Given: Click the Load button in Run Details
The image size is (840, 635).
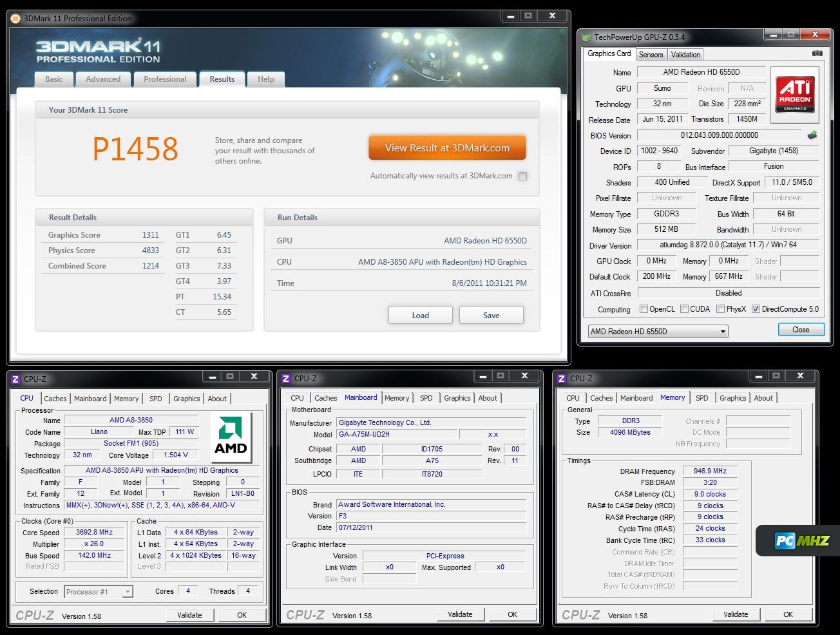Looking at the screenshot, I should pos(421,315).
